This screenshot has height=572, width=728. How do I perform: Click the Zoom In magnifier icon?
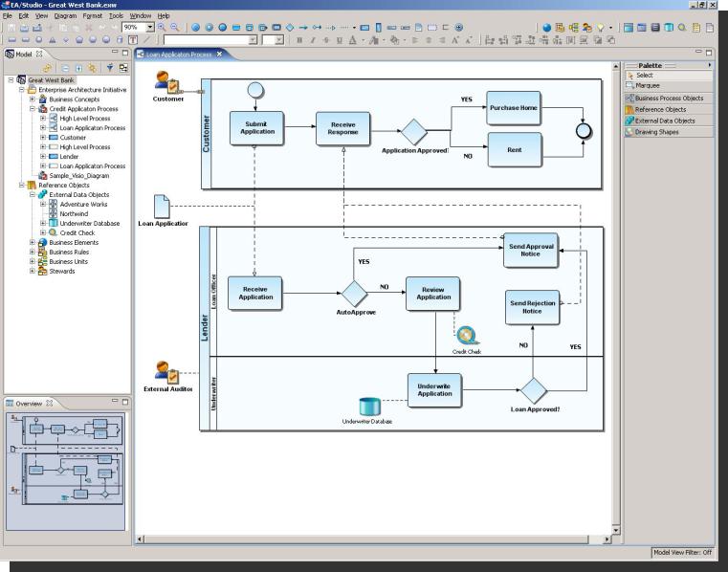162,28
